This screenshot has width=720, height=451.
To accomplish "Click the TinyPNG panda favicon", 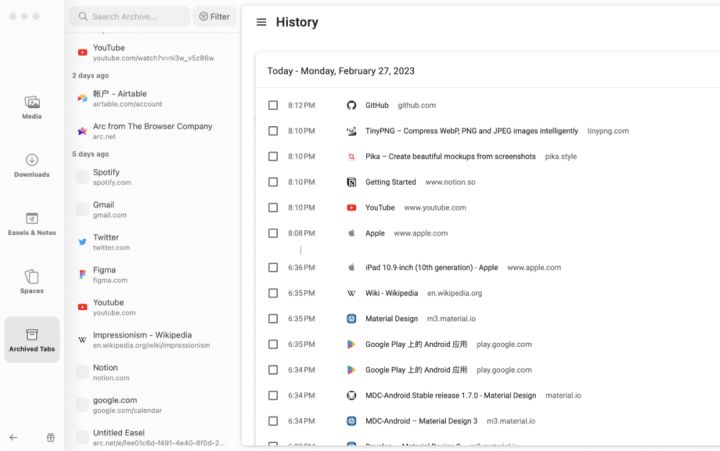I will (351, 131).
